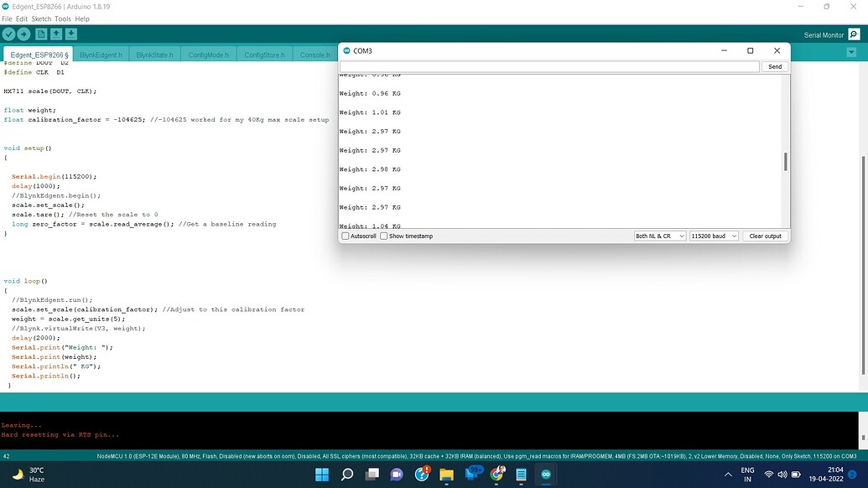Click the Clear output button
868x488 pixels.
point(765,236)
